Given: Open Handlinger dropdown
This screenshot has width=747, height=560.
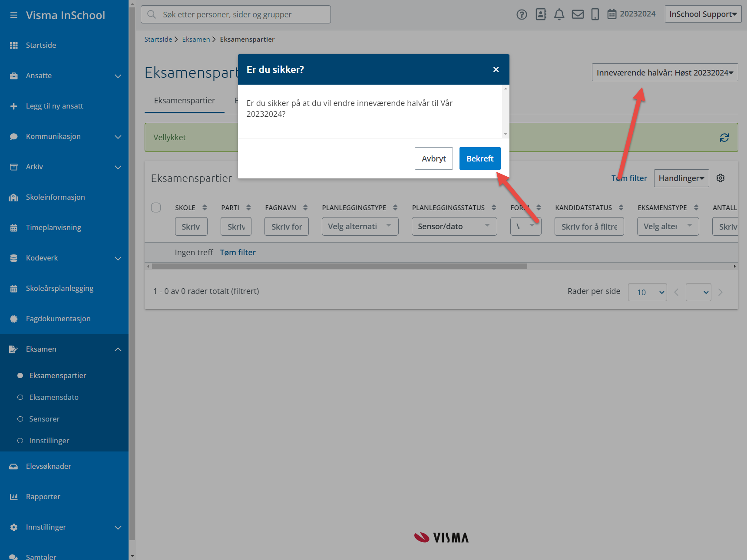Looking at the screenshot, I should click(x=681, y=178).
